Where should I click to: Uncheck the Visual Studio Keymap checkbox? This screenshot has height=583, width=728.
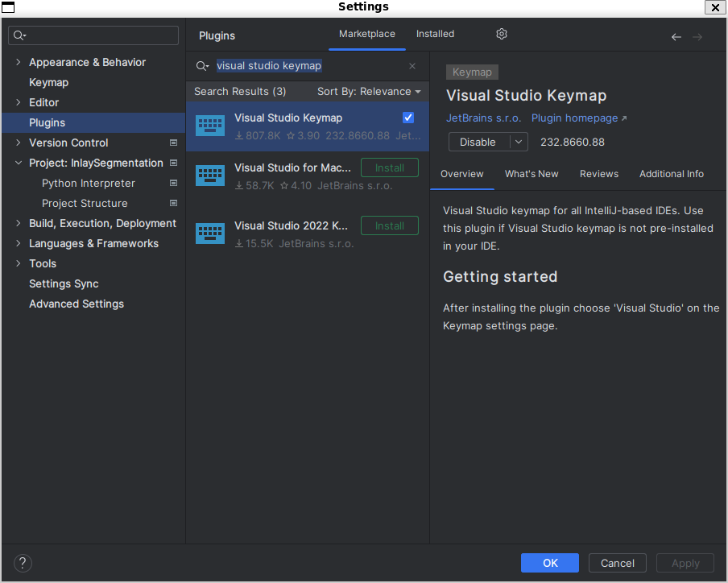408,118
